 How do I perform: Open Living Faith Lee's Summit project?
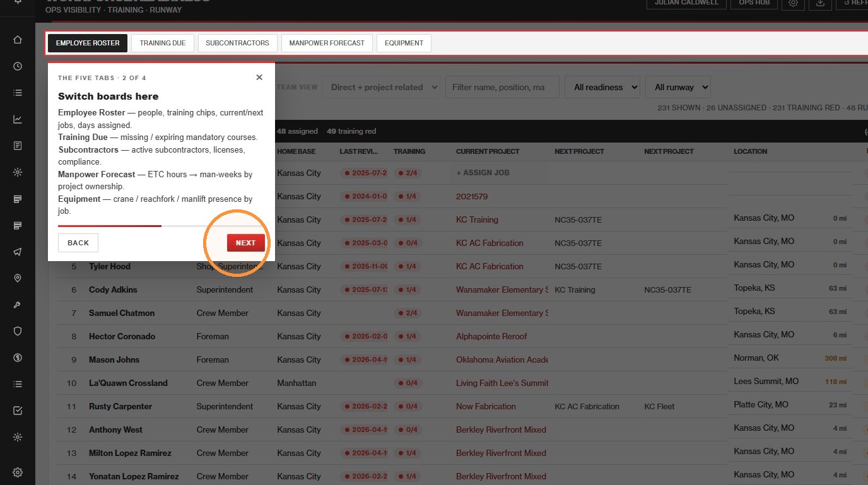click(x=502, y=383)
